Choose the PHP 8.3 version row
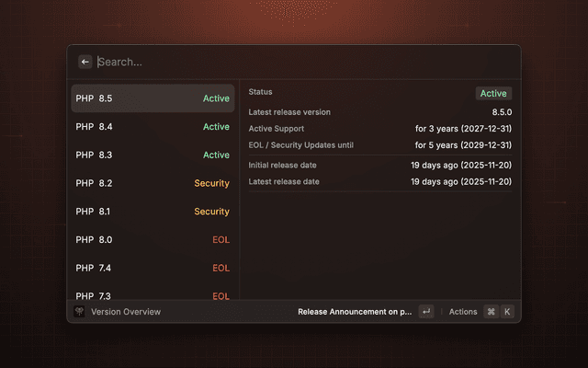This screenshot has width=588, height=368. click(153, 155)
